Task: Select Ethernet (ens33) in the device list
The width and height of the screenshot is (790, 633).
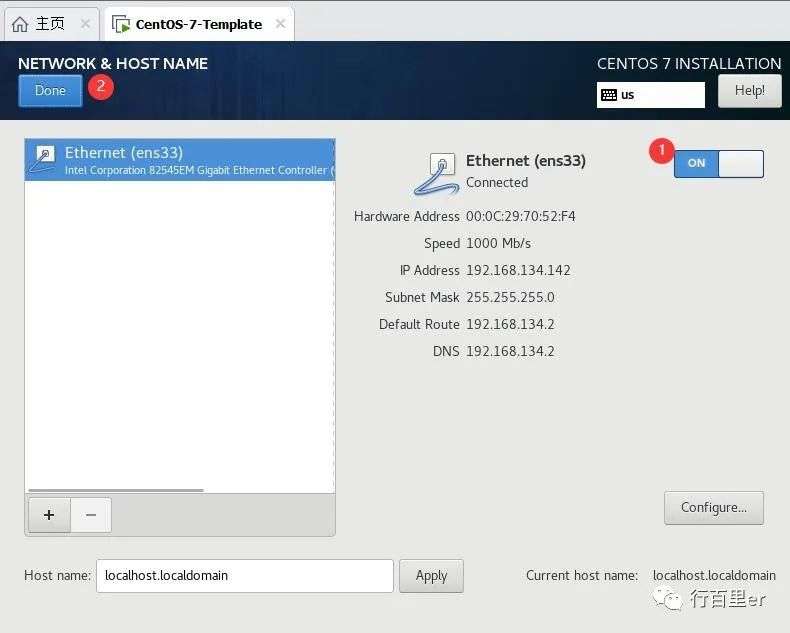Action: (x=180, y=160)
